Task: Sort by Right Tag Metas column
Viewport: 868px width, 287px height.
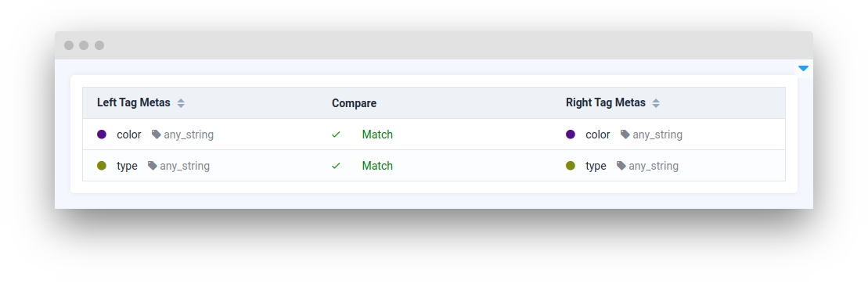Action: pos(656,103)
